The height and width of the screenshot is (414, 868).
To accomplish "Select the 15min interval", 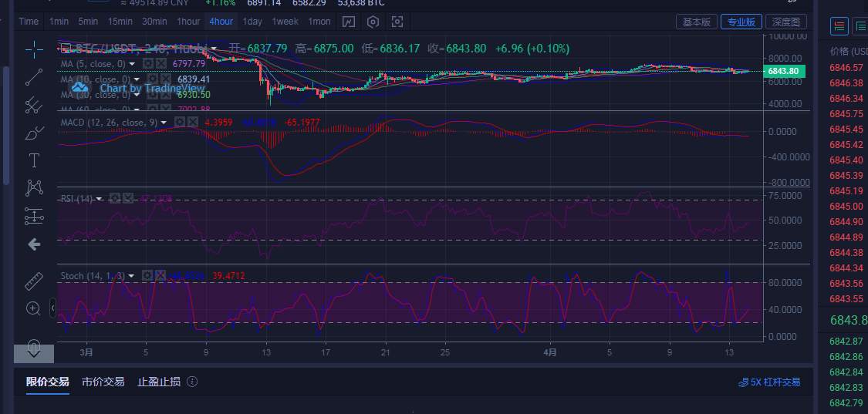I will point(120,22).
